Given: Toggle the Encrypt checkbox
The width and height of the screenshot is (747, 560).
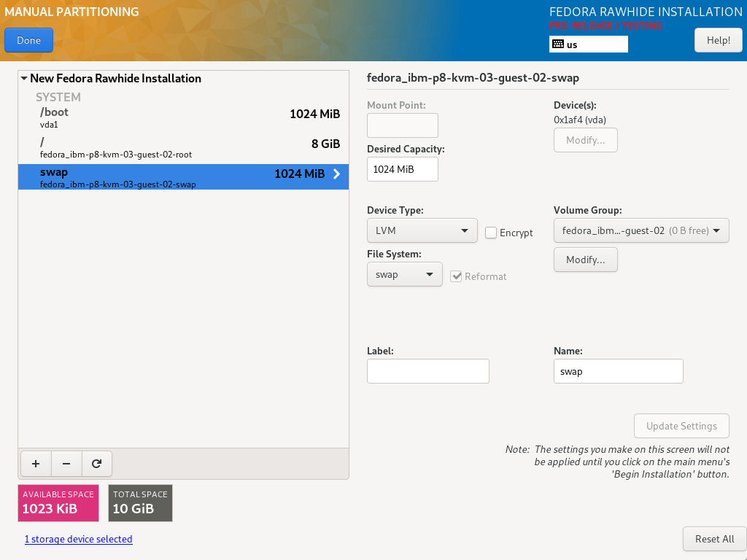Looking at the screenshot, I should (x=491, y=233).
